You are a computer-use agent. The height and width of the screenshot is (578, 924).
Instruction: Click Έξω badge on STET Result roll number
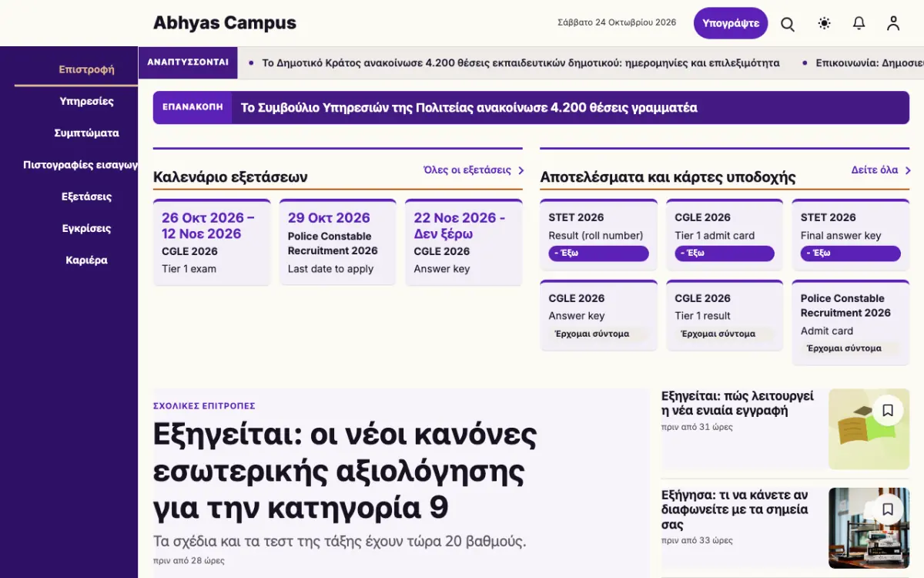[598, 254]
